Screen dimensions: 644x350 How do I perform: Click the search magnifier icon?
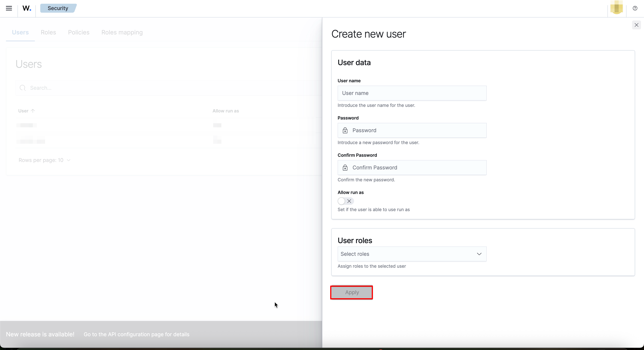(x=23, y=88)
